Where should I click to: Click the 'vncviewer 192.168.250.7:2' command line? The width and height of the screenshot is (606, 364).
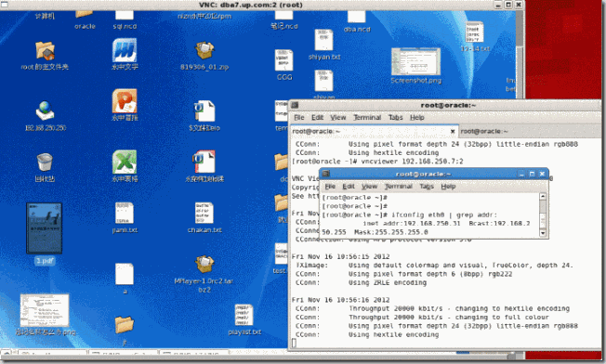tap(377, 162)
